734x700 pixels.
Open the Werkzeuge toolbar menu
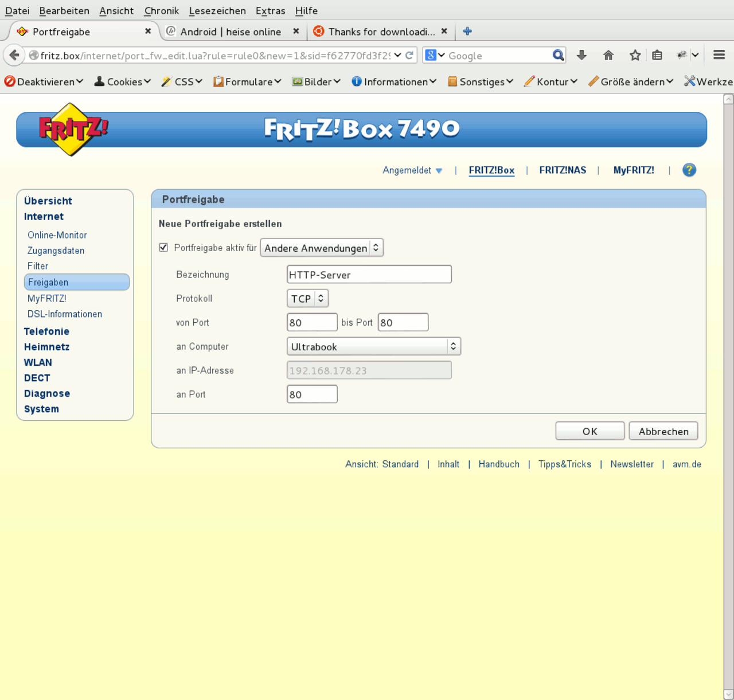tap(709, 81)
